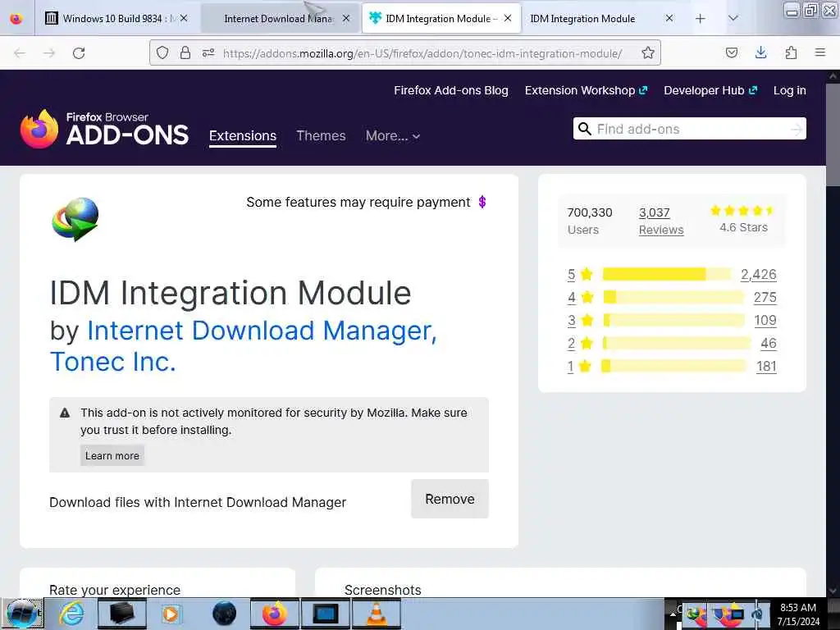Screen dimensions: 840x630
Task: Open VLC media player from taskbar
Action: click(x=377, y=614)
